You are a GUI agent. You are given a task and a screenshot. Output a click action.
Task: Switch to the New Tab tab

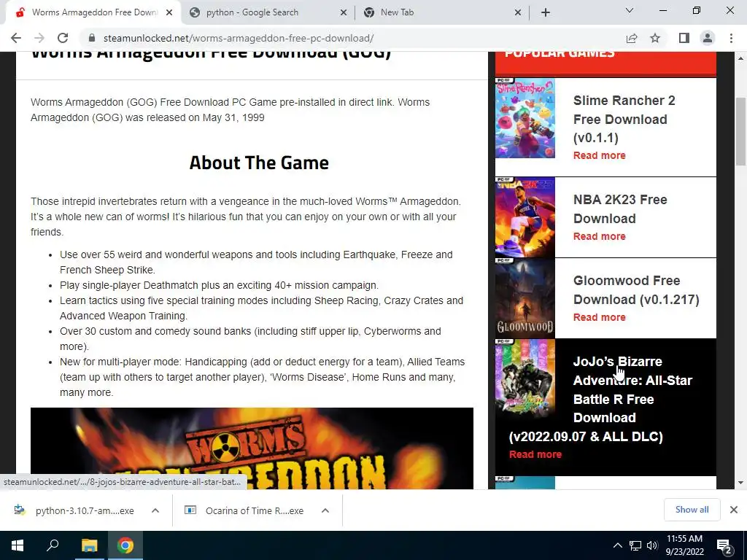pyautogui.click(x=441, y=12)
